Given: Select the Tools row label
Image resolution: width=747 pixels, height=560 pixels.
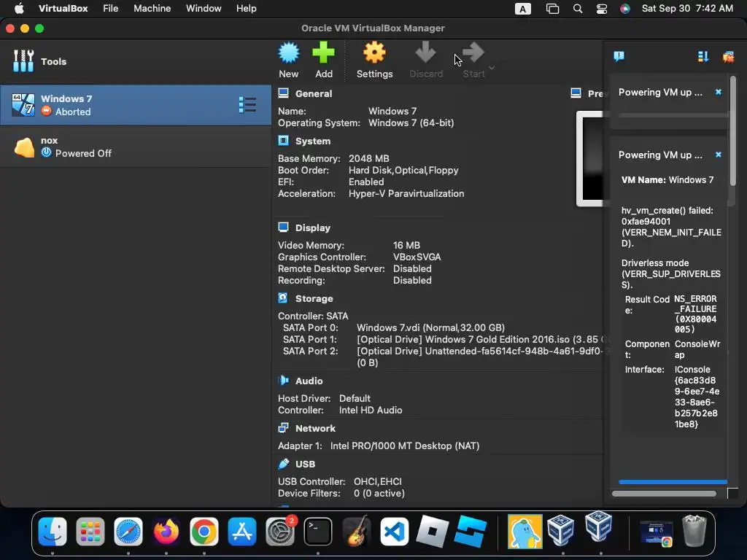Looking at the screenshot, I should pos(53,61).
